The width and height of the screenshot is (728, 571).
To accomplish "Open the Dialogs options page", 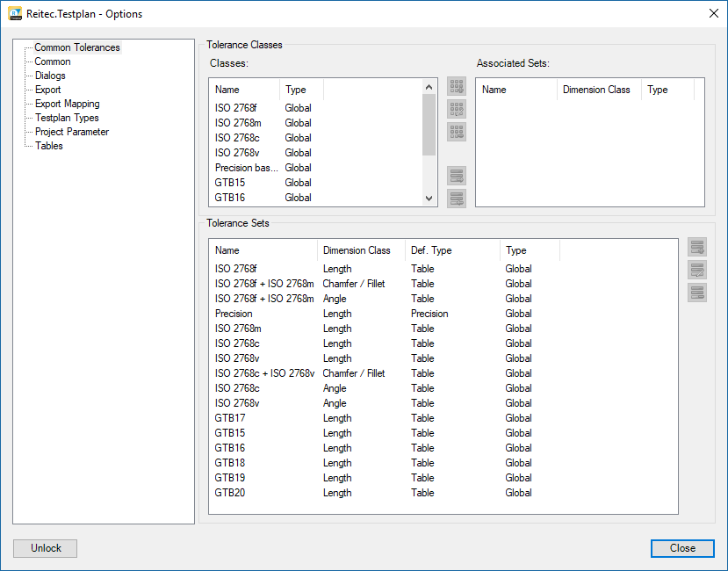I will tap(50, 76).
